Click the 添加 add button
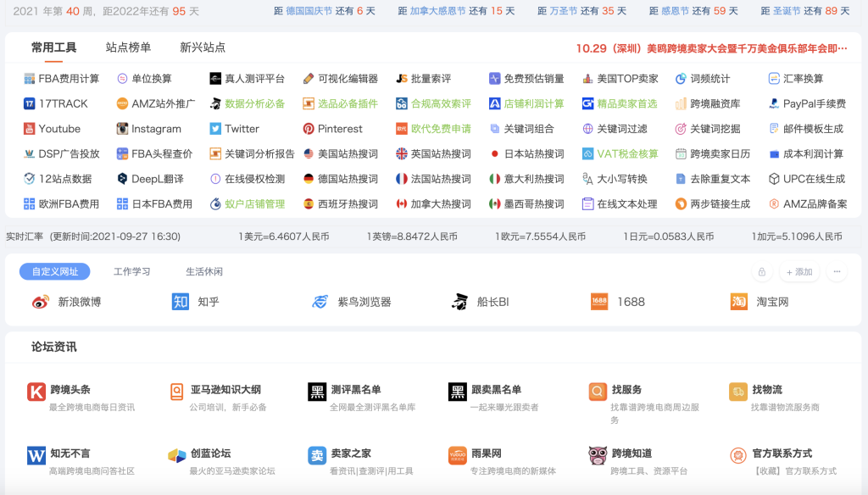 click(798, 272)
